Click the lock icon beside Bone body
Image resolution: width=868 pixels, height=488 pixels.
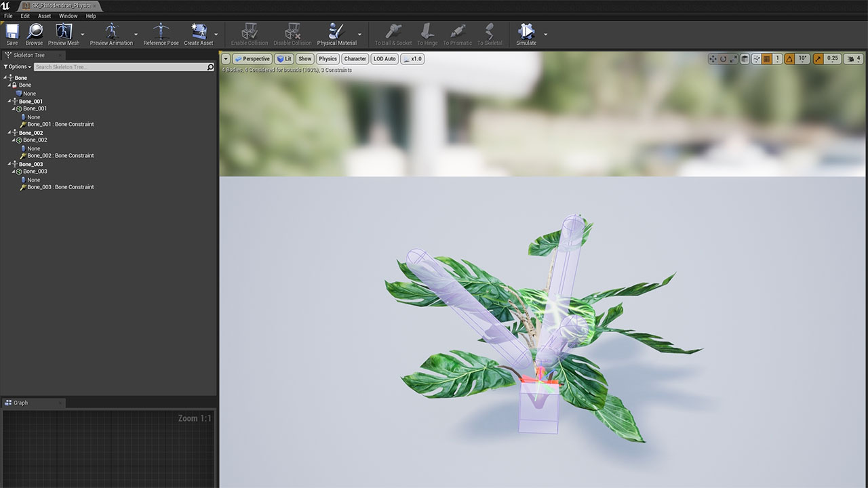[x=14, y=85]
